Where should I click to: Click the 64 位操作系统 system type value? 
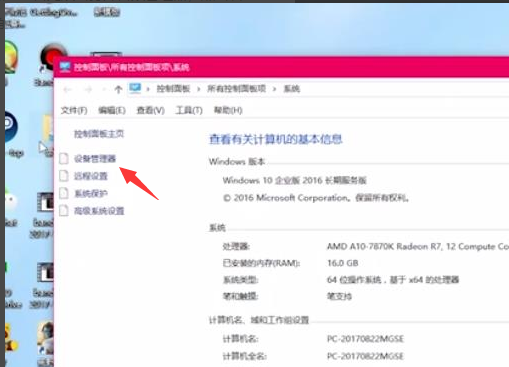pos(393,280)
